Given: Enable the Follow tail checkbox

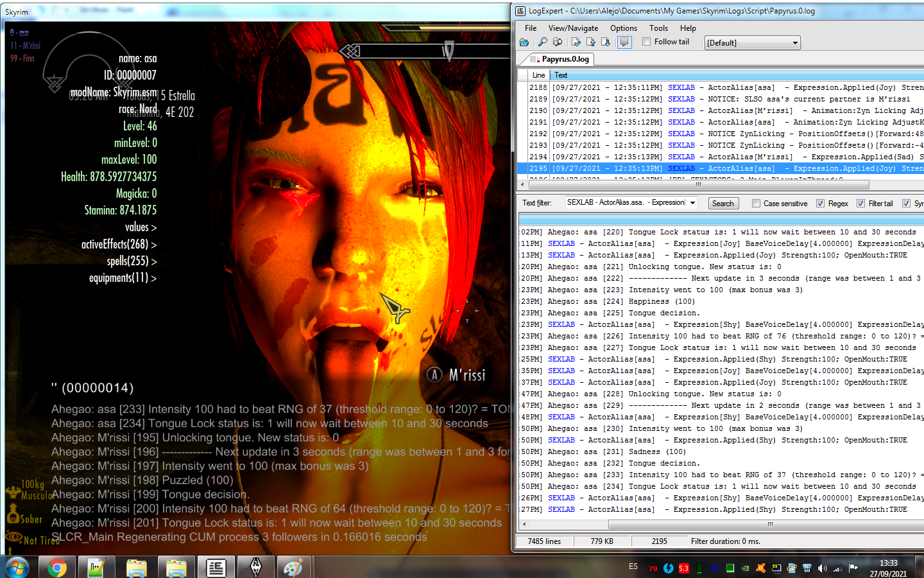Looking at the screenshot, I should pos(647,42).
